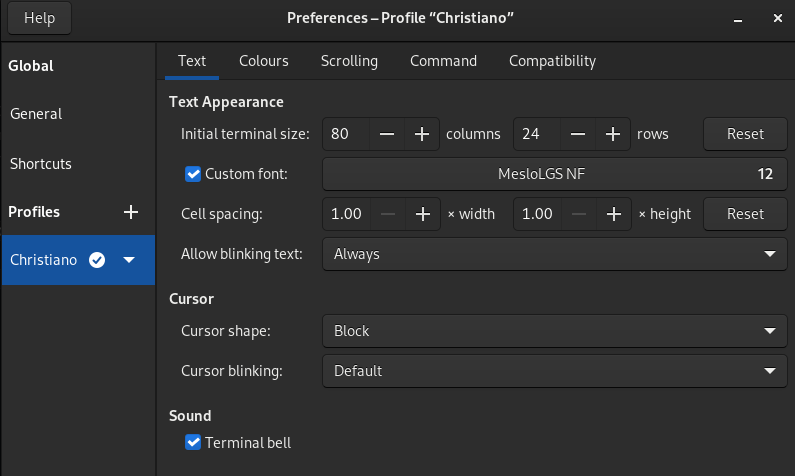
Task: Add a new profile with plus icon
Action: [x=130, y=212]
